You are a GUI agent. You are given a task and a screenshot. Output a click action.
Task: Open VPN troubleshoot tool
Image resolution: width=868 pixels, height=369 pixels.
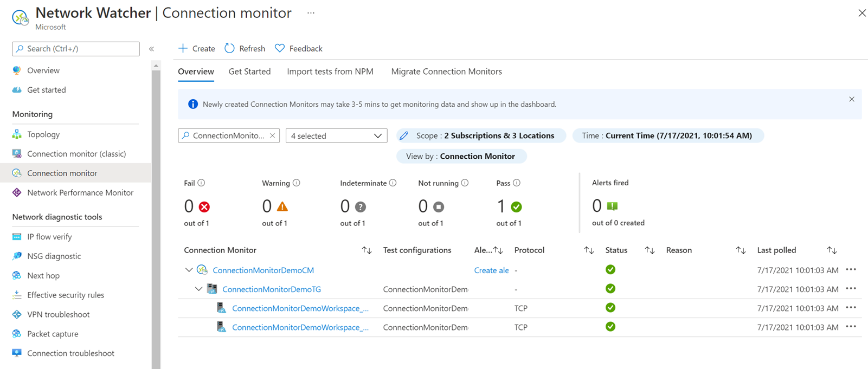(58, 314)
